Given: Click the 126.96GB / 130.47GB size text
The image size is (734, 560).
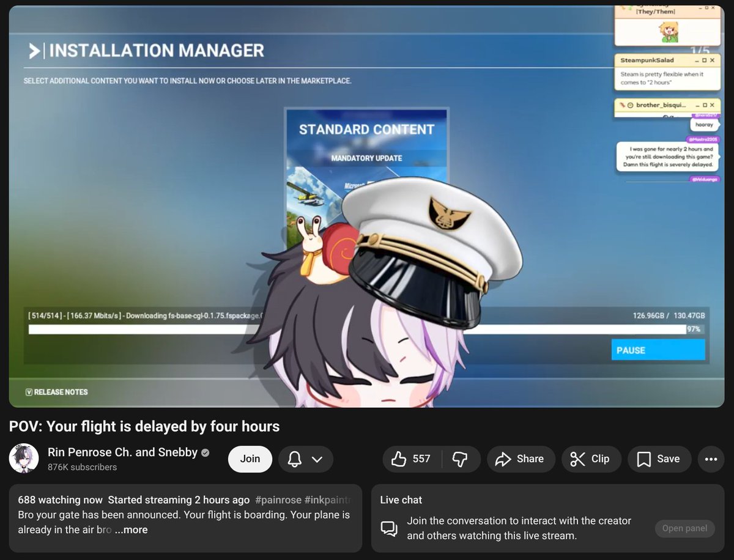Looking at the screenshot, I should pyautogui.click(x=669, y=315).
